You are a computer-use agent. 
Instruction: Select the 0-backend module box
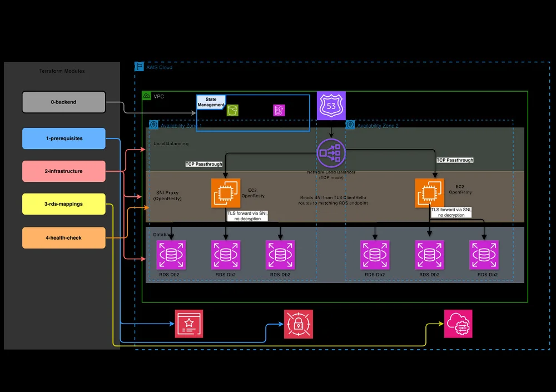(x=64, y=102)
